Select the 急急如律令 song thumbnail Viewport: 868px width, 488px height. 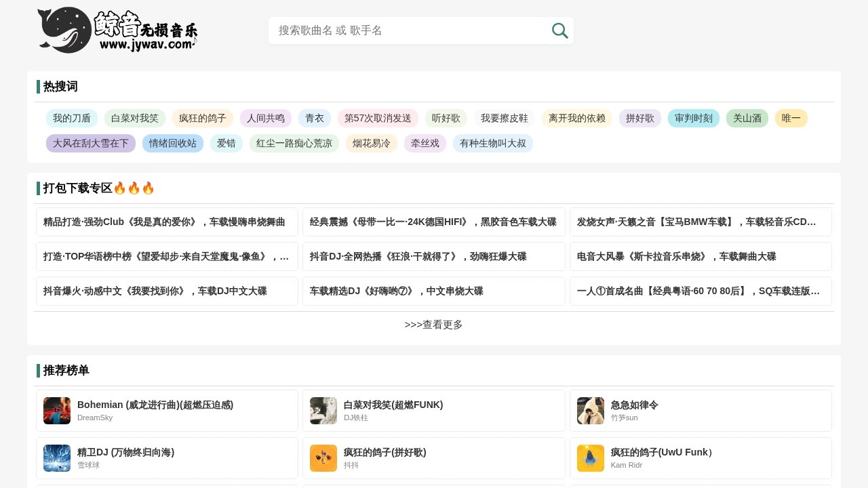tap(590, 410)
